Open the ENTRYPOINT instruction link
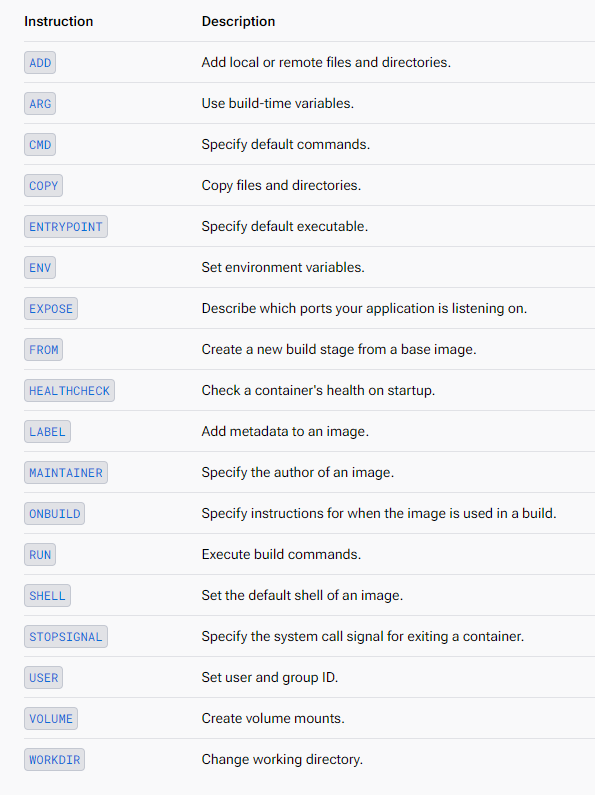Image resolution: width=595 pixels, height=795 pixels. tap(66, 227)
